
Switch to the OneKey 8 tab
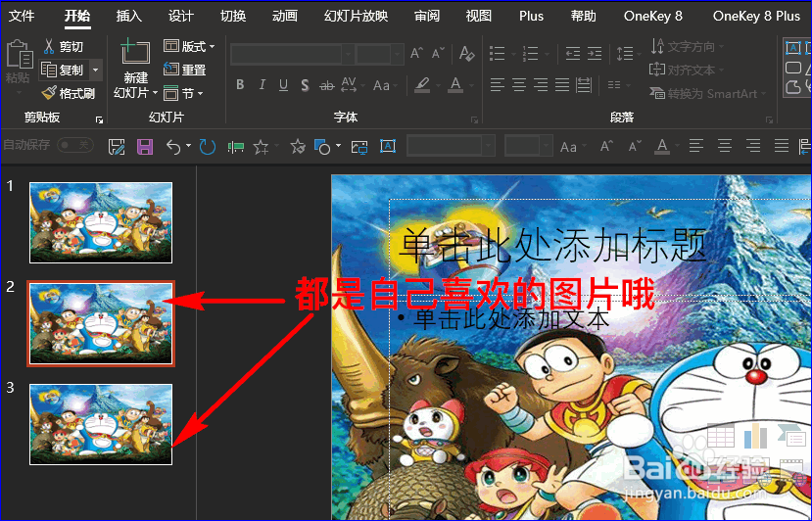tap(653, 16)
